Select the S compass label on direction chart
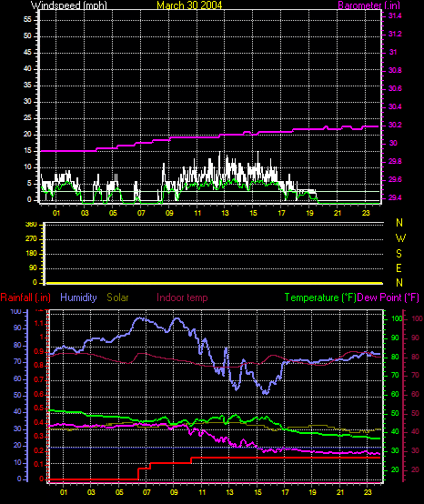The image size is (424, 504). point(399,254)
